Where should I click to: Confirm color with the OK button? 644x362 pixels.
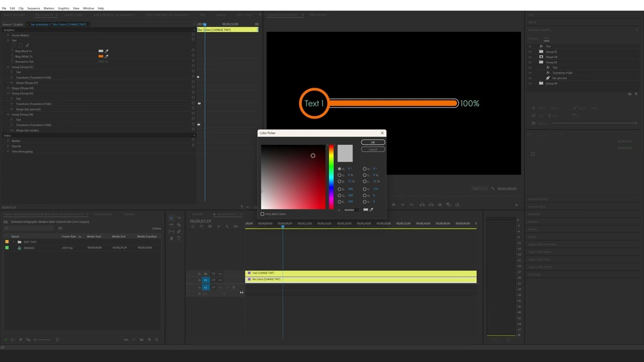[x=373, y=142]
